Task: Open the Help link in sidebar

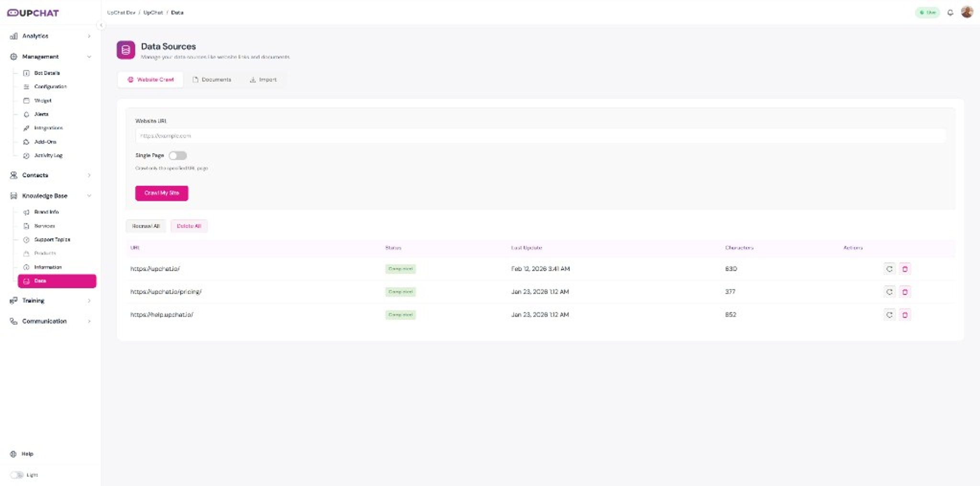Action: tap(27, 453)
